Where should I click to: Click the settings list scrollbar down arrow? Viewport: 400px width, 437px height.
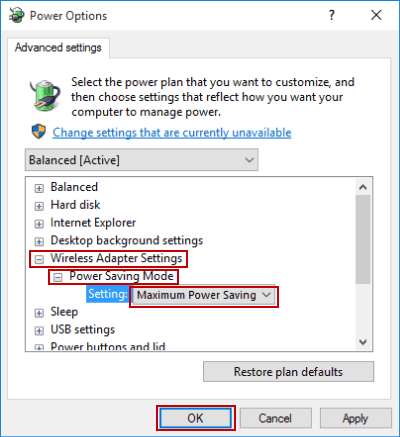tap(363, 342)
